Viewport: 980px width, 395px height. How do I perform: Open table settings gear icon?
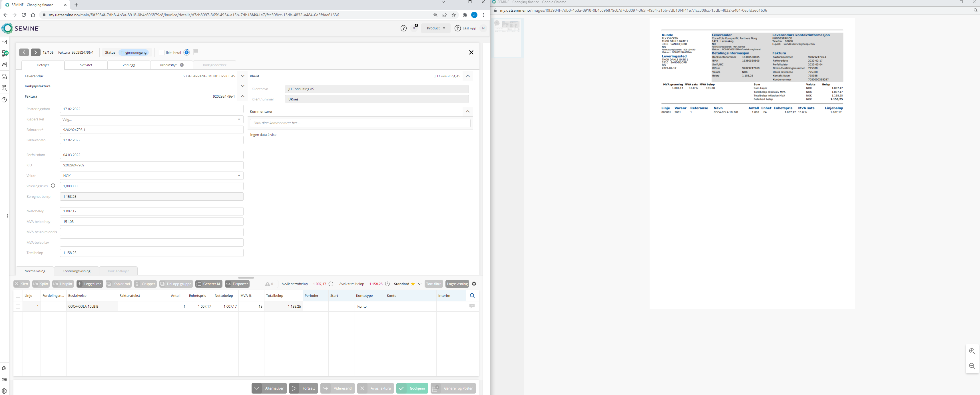(474, 284)
